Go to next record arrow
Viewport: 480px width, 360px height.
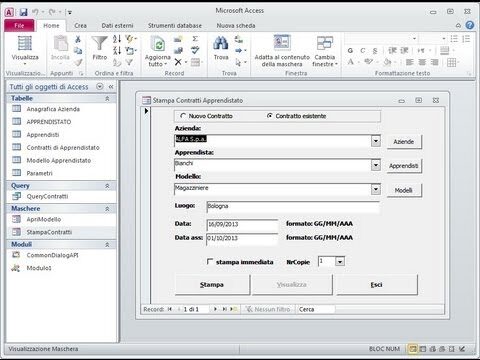coord(215,309)
